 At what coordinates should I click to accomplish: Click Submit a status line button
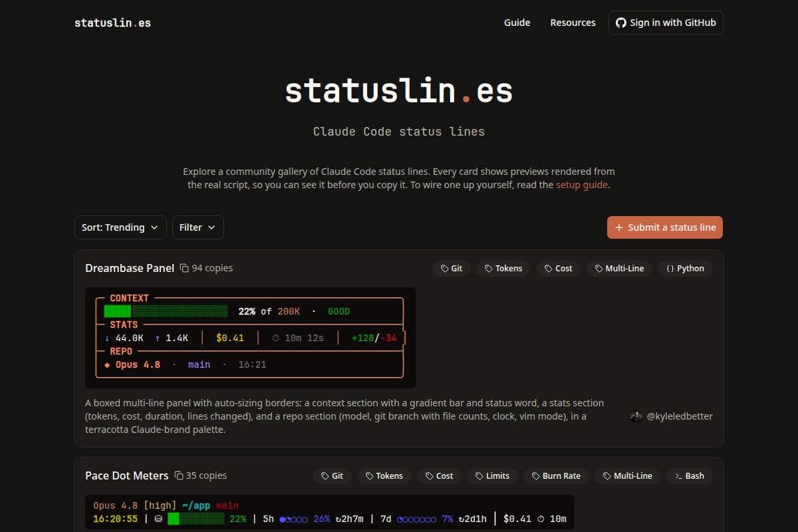tap(665, 227)
